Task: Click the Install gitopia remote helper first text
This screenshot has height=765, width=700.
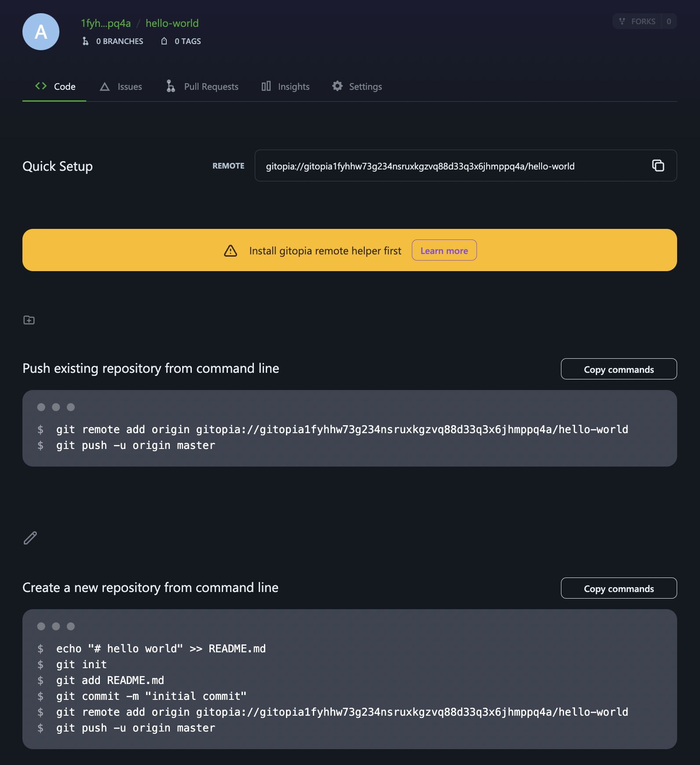Action: [325, 251]
